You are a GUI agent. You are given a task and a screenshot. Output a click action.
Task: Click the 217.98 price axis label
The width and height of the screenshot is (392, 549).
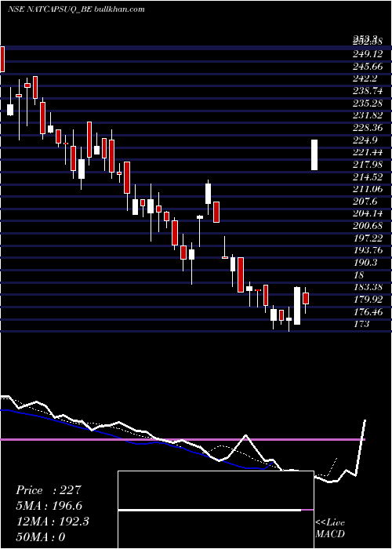coord(368,165)
